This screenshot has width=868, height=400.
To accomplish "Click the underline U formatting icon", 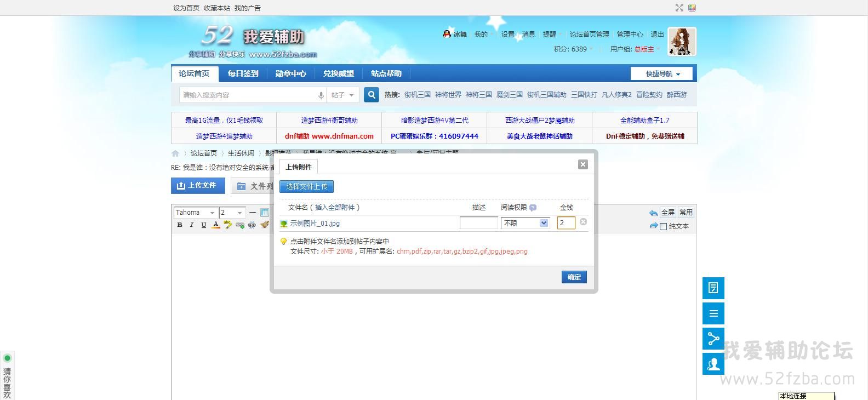I will tap(204, 225).
